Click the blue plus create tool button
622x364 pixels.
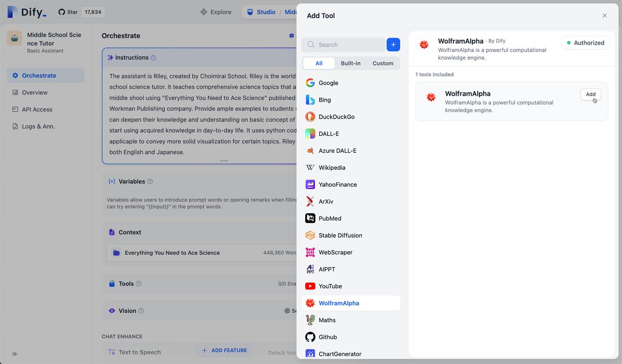393,45
